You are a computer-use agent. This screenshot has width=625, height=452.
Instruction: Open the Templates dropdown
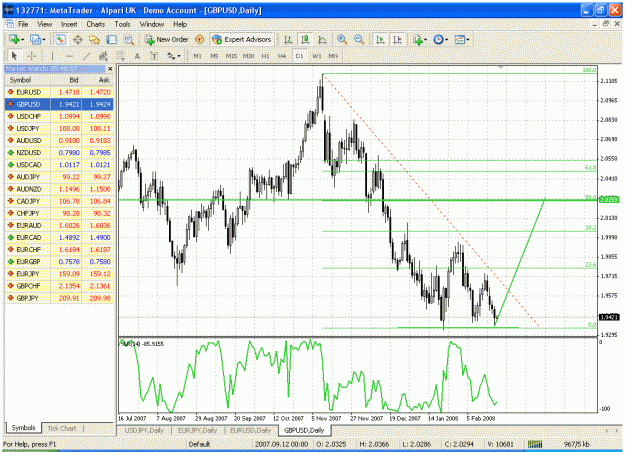click(462, 39)
